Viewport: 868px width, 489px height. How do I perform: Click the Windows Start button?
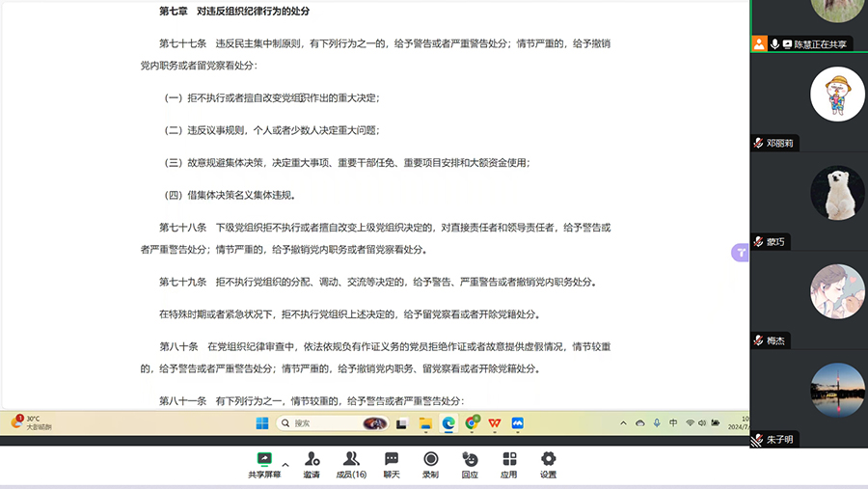coord(262,423)
